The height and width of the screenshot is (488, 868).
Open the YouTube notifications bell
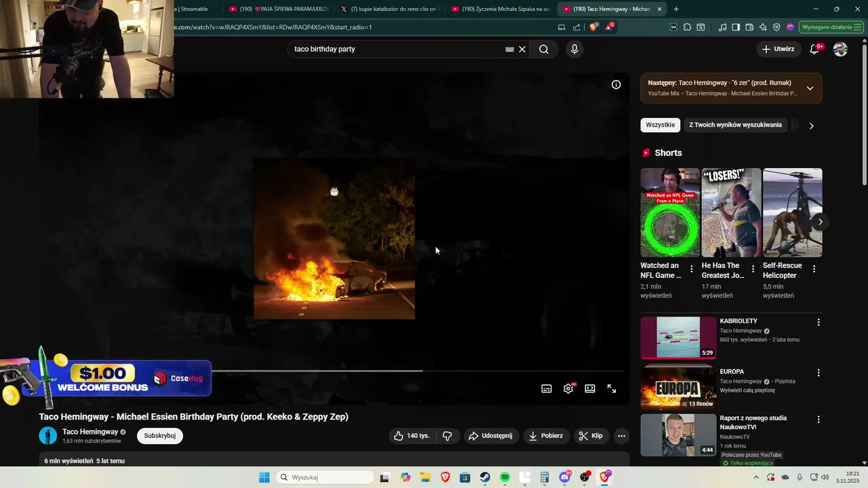814,49
